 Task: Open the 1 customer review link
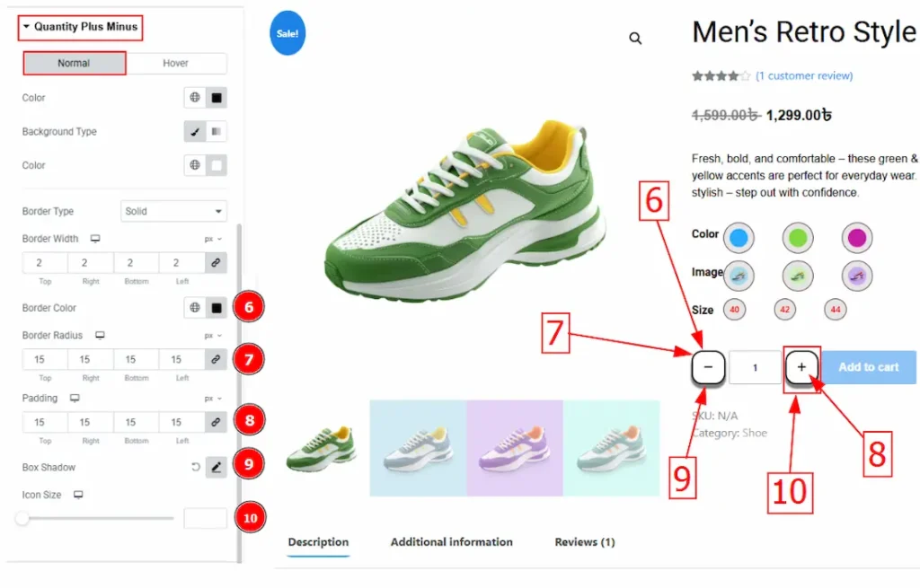click(804, 76)
